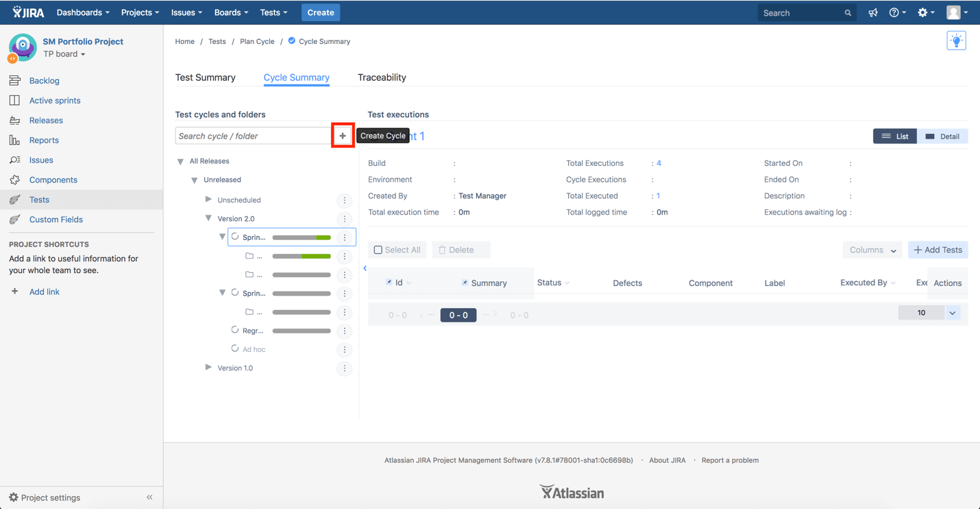Open the Columns dropdown
Image resolution: width=980 pixels, height=509 pixels.
coord(872,250)
